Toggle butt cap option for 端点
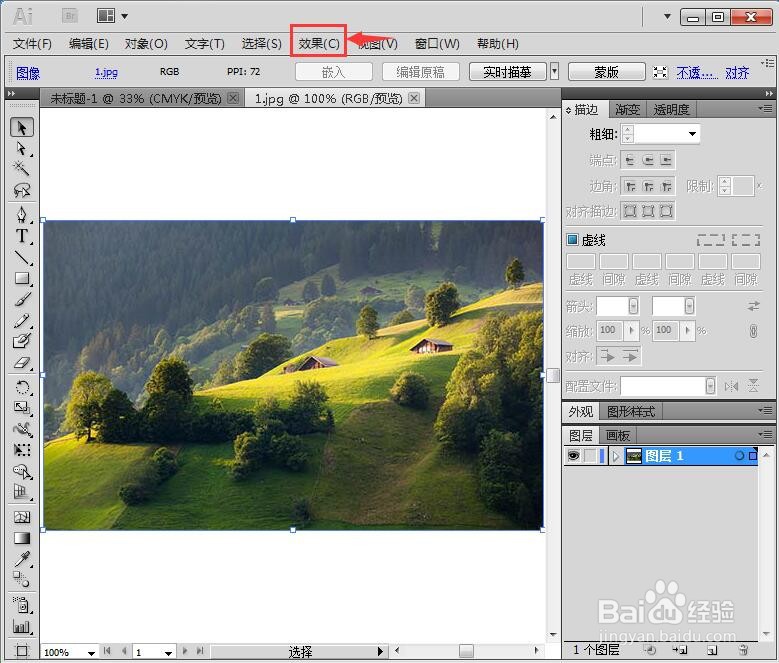The width and height of the screenshot is (779, 663). tap(630, 160)
